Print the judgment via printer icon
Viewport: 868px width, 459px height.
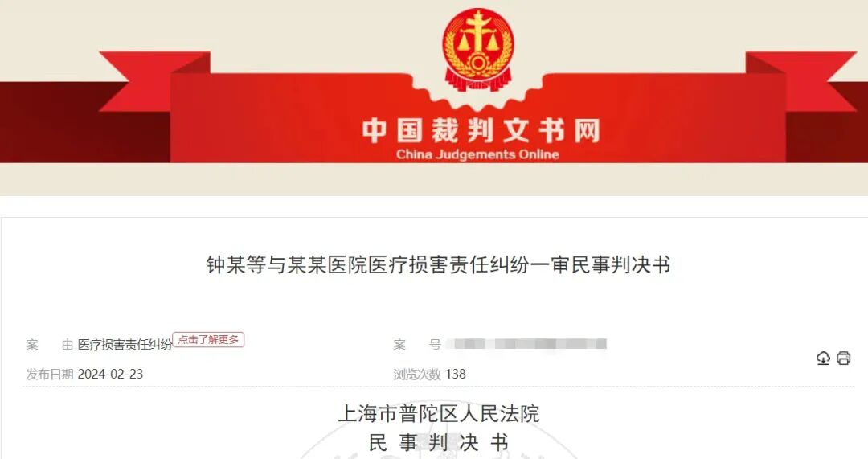[x=843, y=359]
